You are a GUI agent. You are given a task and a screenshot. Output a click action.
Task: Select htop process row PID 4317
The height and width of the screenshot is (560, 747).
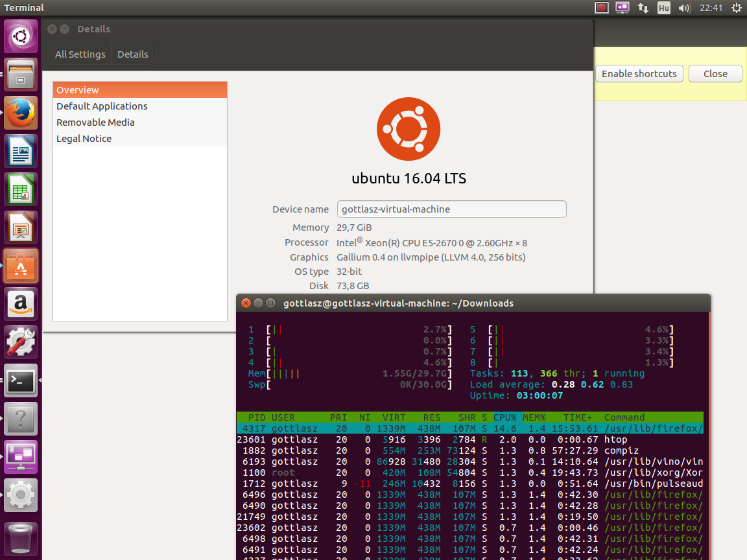469,428
